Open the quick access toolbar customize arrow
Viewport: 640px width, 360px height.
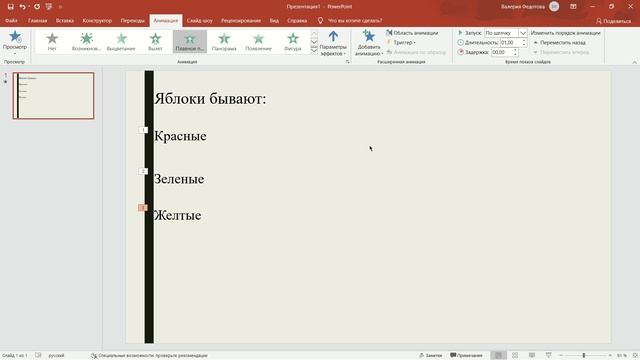[x=60, y=7]
